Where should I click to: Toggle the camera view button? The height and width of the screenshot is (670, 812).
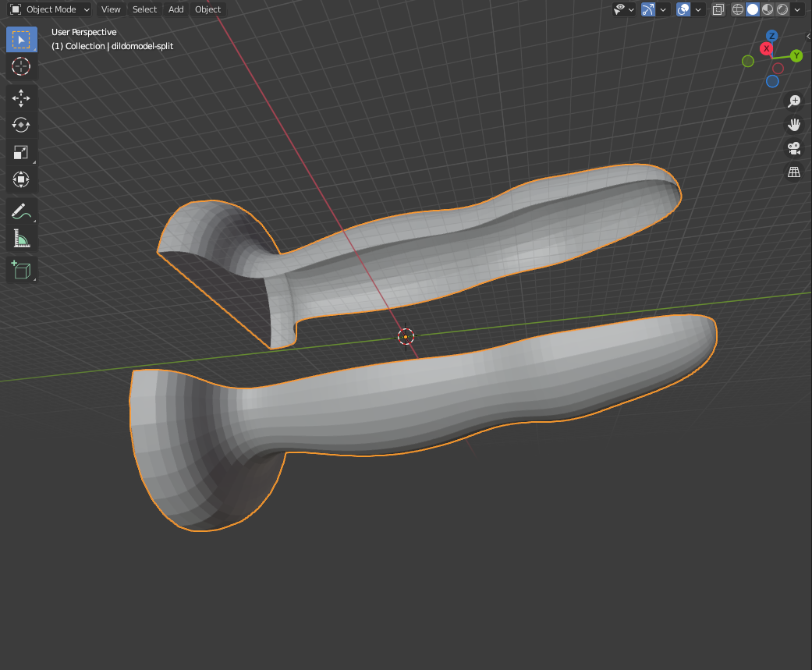point(794,148)
